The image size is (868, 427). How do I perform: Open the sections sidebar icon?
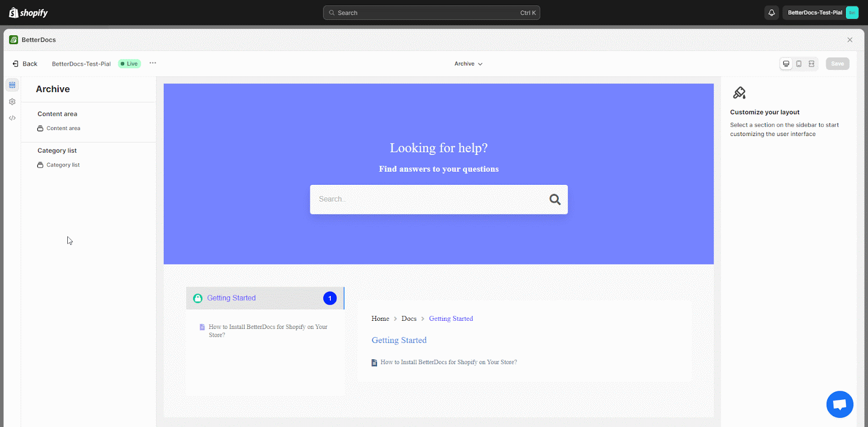click(12, 85)
